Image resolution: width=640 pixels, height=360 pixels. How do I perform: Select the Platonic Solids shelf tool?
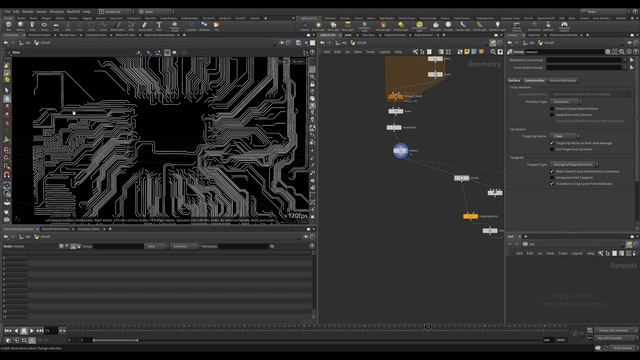click(175, 26)
